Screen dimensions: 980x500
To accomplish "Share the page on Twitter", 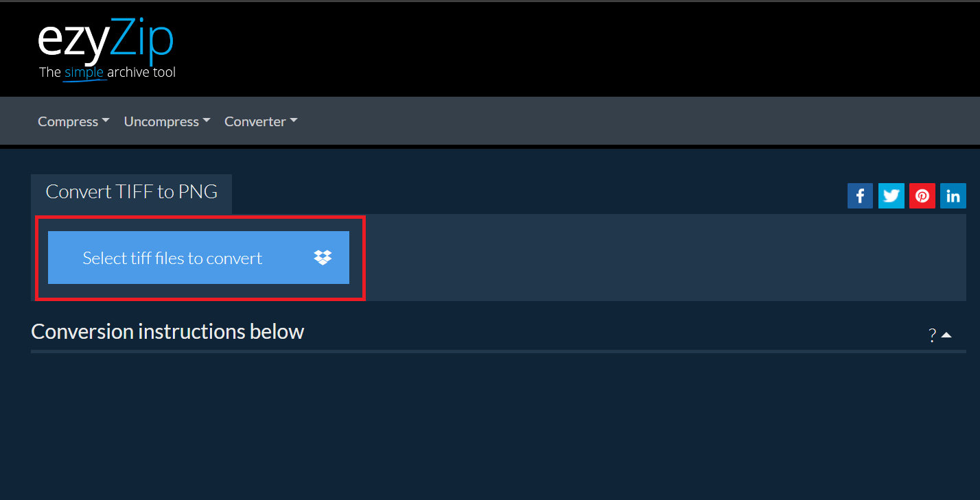I will coord(891,196).
